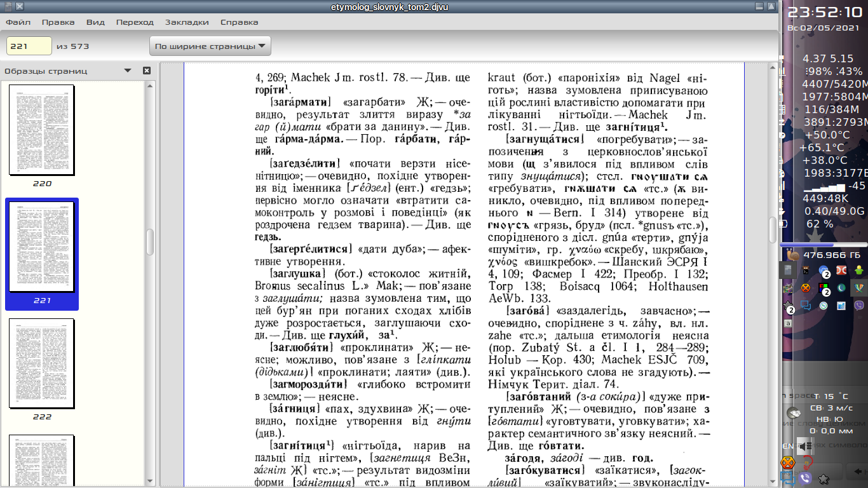Click the snail icon beside 476.966 ГБ
The image size is (868, 488).
pos(792,255)
